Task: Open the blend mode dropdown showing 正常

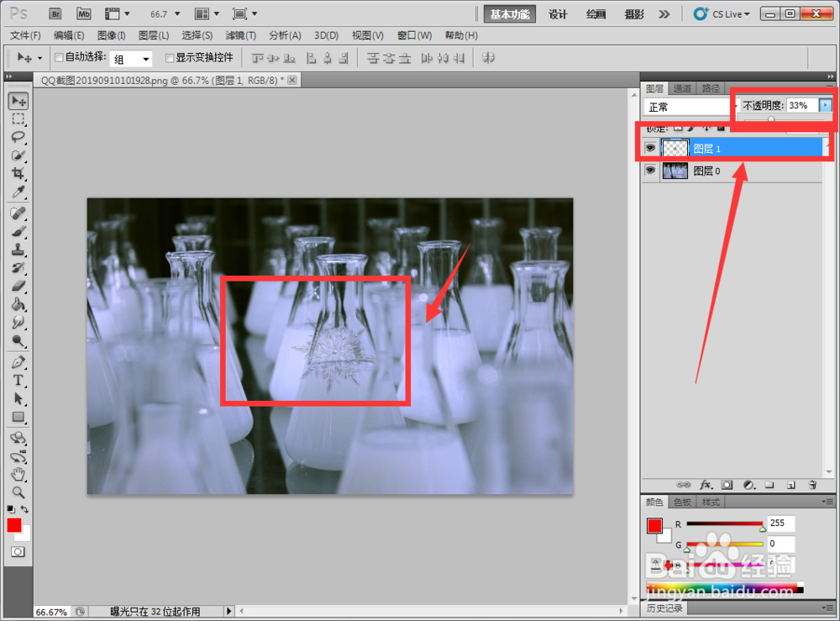Action: [686, 106]
